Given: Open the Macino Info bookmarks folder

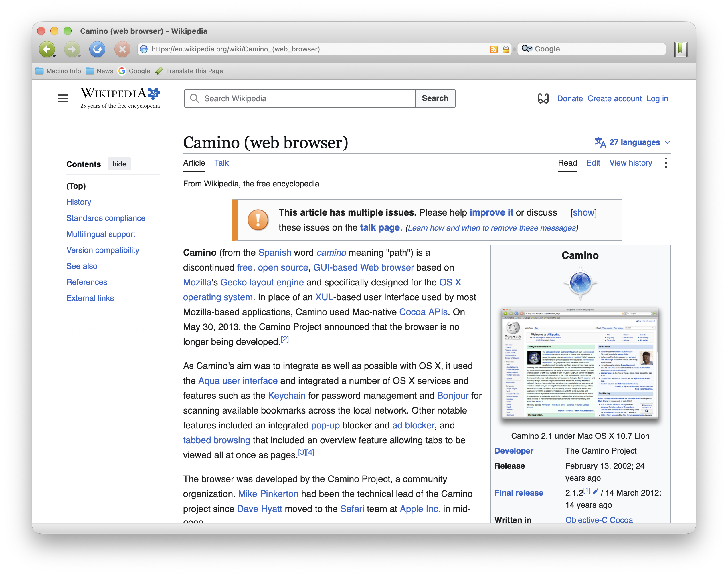Looking at the screenshot, I should click(x=58, y=71).
